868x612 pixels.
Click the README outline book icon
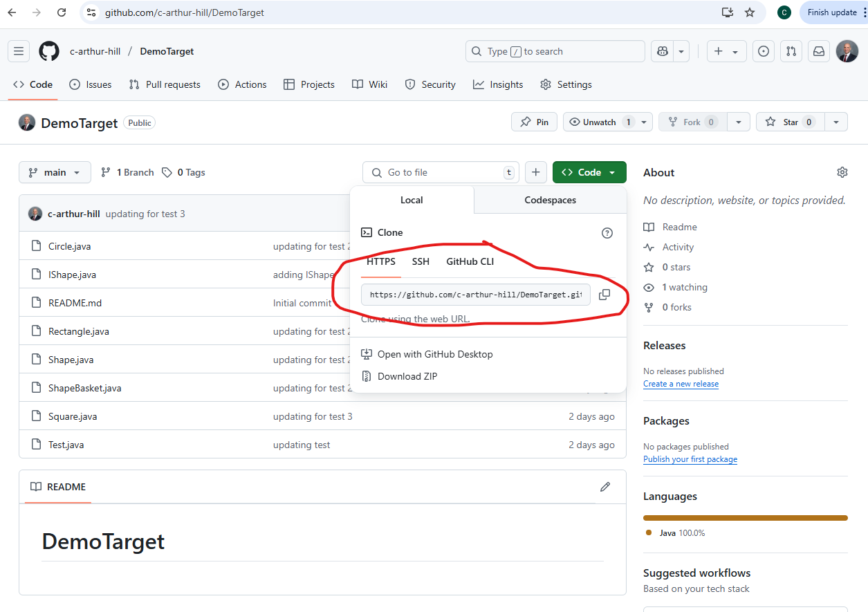click(x=36, y=487)
